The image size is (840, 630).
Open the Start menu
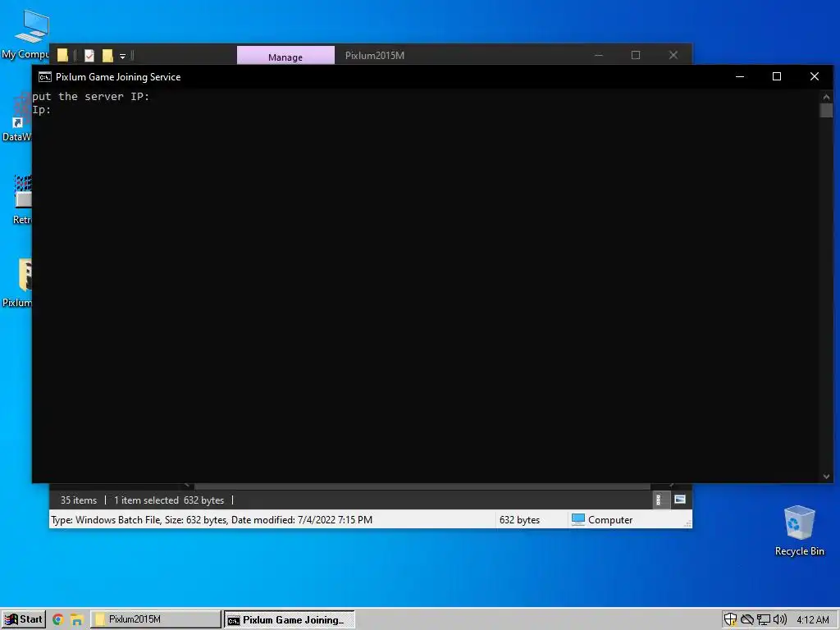pos(24,619)
